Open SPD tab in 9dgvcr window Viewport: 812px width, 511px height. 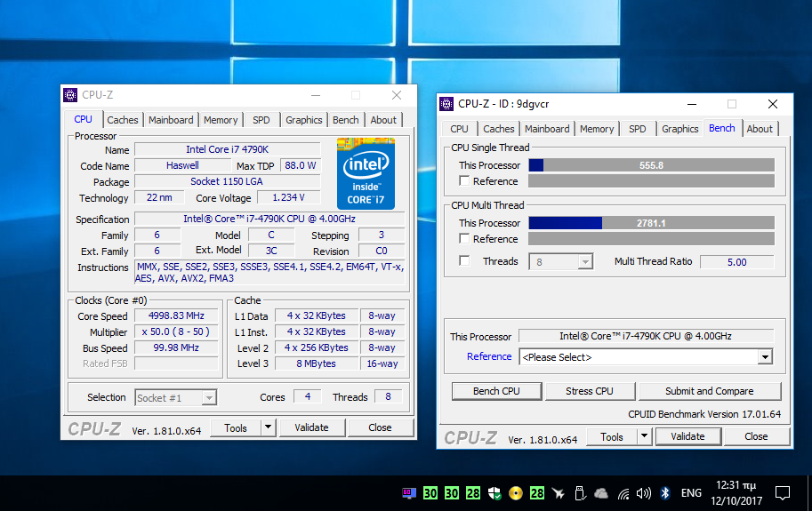638,129
